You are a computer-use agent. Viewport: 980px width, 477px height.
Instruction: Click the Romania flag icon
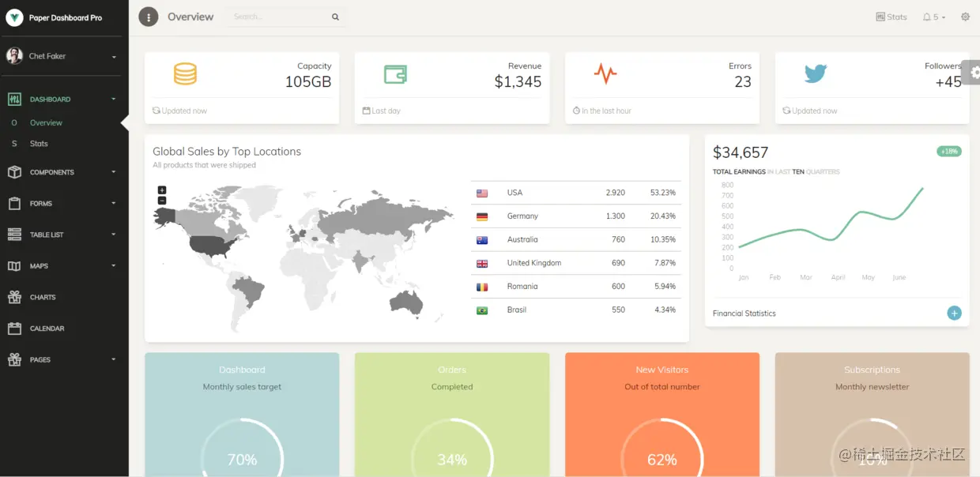[x=482, y=287]
